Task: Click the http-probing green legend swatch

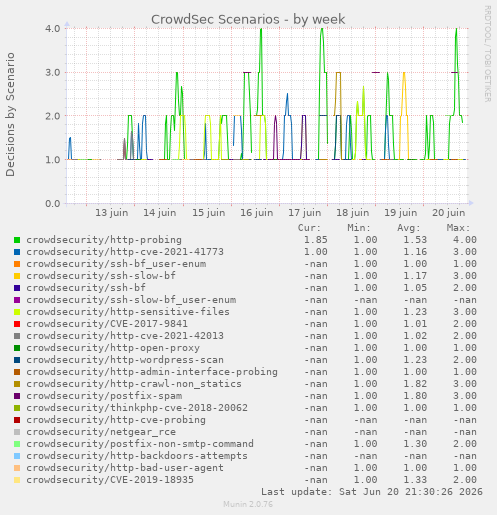Action: (17, 240)
